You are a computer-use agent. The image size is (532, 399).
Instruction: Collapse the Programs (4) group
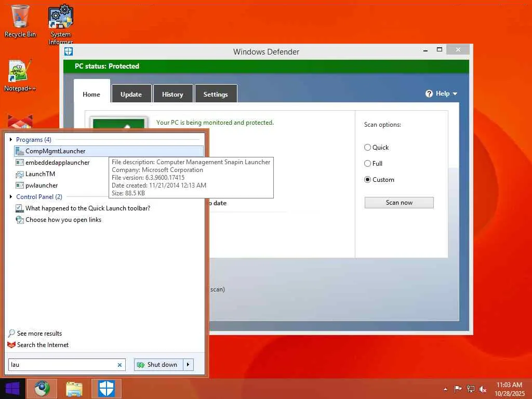coord(11,139)
